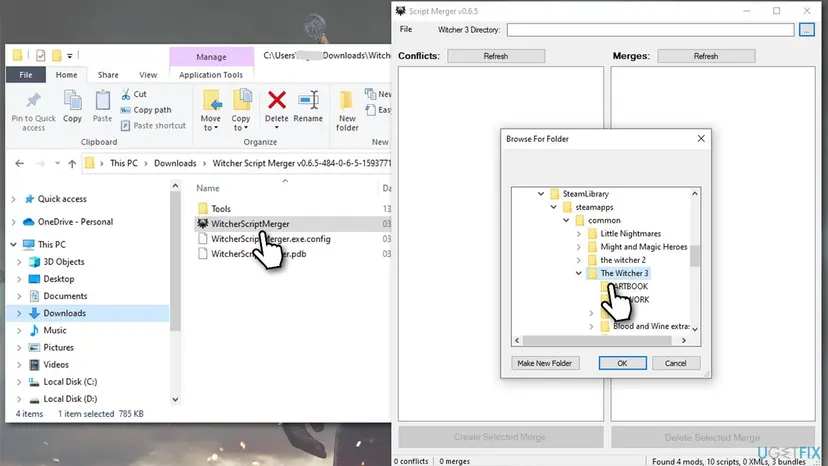Select Cut in Clipboard group
Viewport: 828px width, 466px height.
pos(134,94)
